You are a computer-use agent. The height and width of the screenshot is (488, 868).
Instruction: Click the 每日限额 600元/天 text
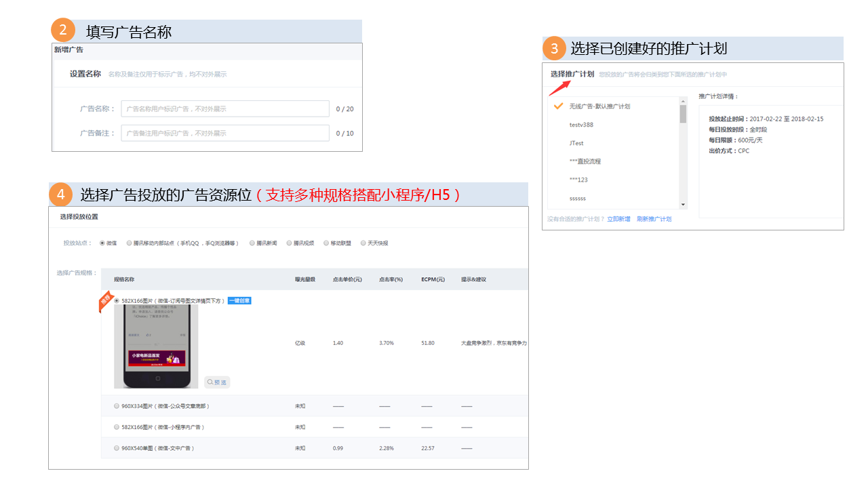[736, 140]
